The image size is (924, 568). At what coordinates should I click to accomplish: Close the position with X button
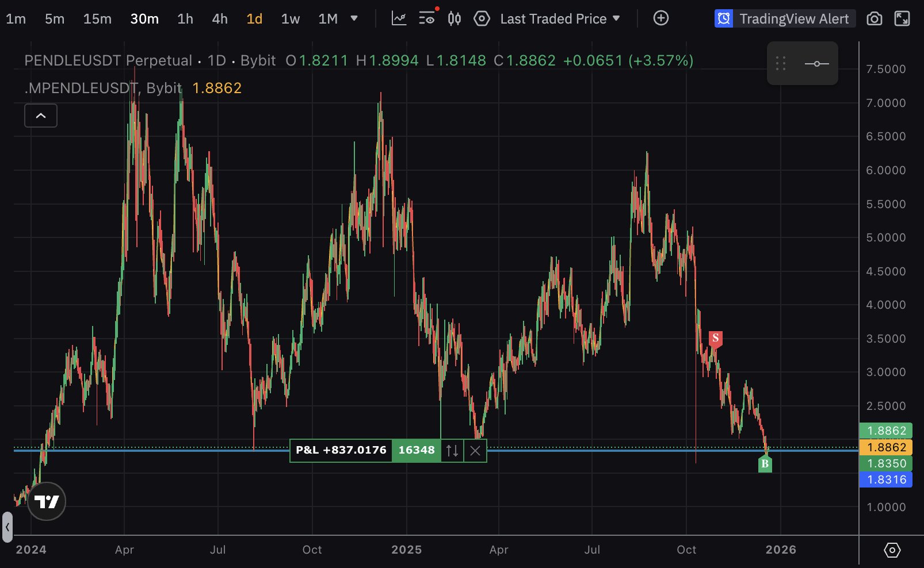pos(475,450)
